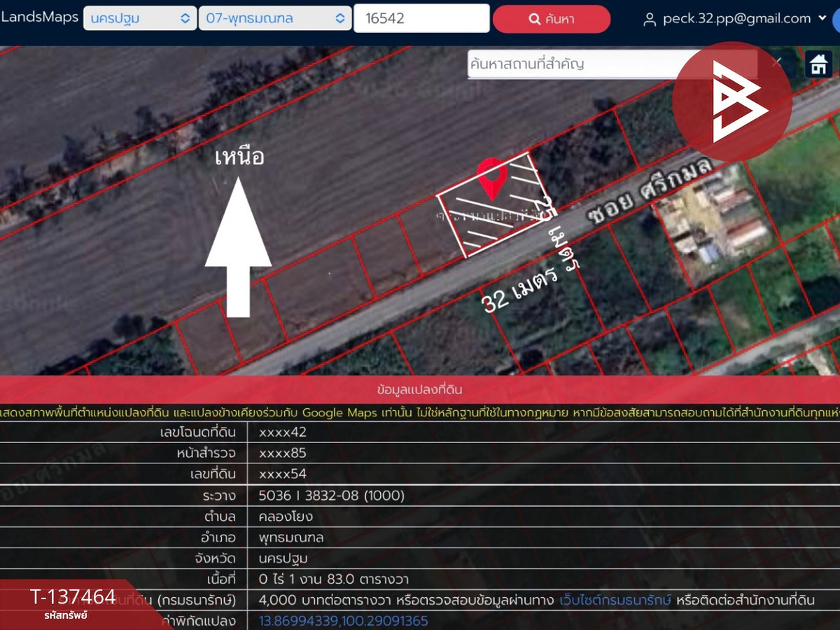
Task: Open the เว็บไซต์กรมธนารักษ์ link
Action: pyautogui.click(x=615, y=600)
